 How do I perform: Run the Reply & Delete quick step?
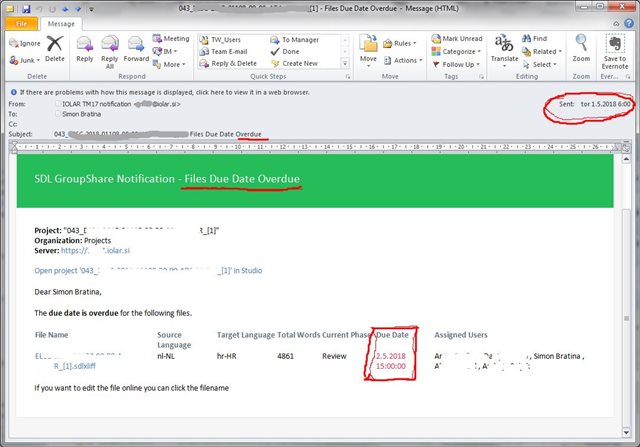(x=228, y=63)
